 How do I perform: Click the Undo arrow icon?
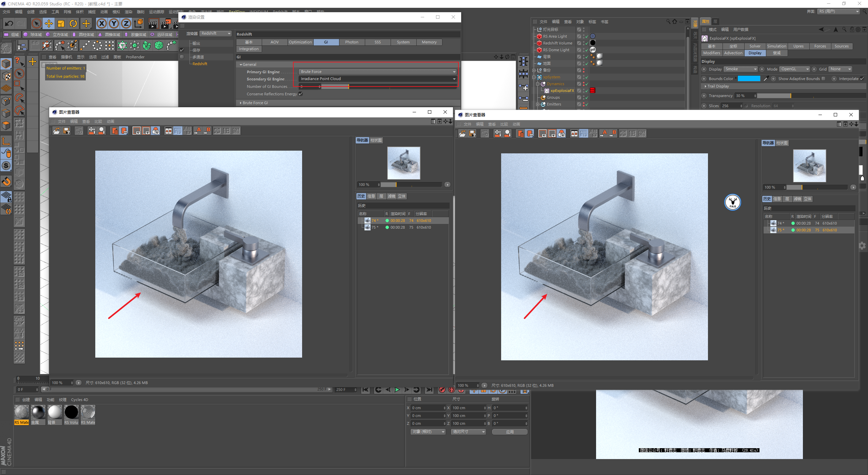[x=9, y=23]
